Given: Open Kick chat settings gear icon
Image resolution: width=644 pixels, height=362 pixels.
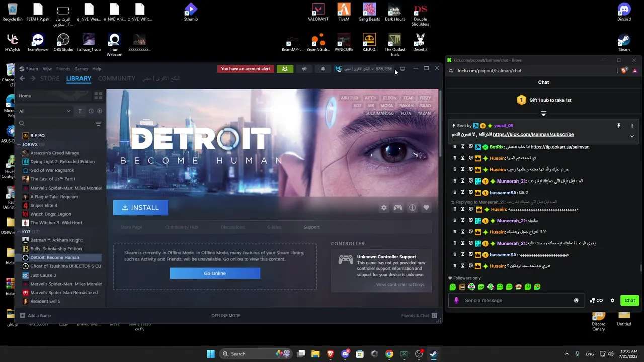Looking at the screenshot, I should pos(612,300).
